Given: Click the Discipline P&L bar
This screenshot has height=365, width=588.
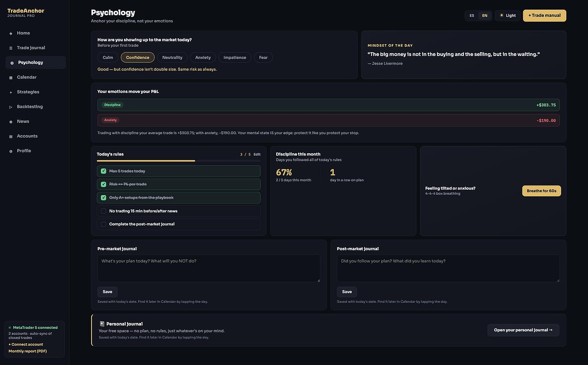Looking at the screenshot, I should point(328,105).
